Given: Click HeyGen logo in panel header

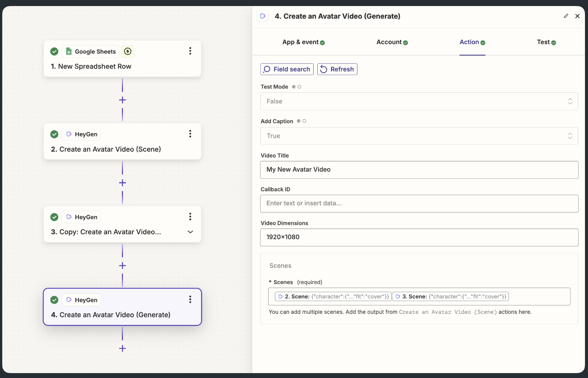Looking at the screenshot, I should click(263, 16).
